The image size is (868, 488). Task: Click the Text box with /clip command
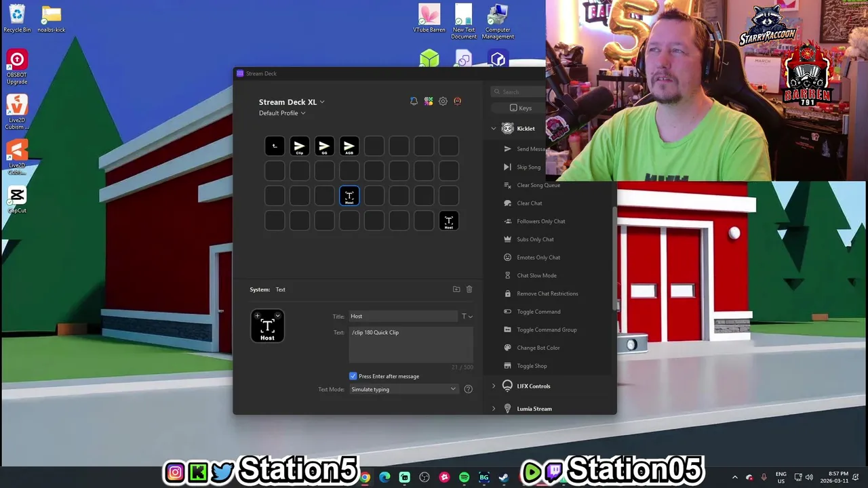point(411,344)
